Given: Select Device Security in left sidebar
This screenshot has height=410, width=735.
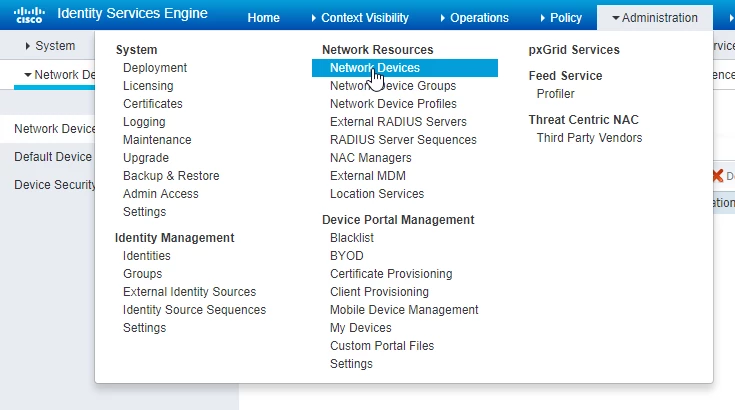Looking at the screenshot, I should tap(55, 185).
